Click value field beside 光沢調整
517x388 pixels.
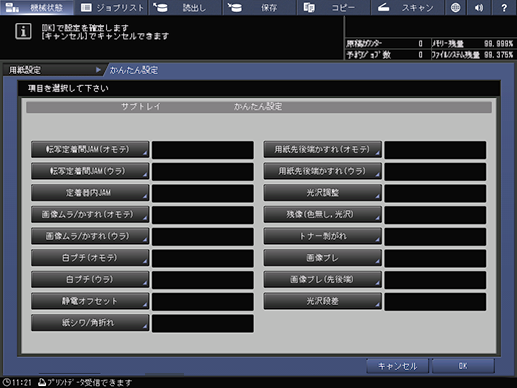[435, 193]
